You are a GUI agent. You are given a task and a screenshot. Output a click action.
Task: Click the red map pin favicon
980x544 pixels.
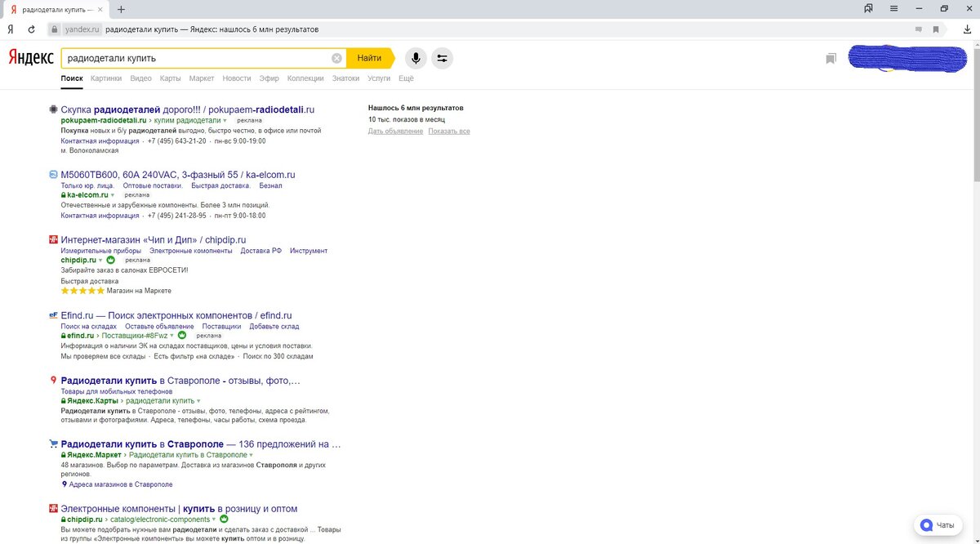53,380
